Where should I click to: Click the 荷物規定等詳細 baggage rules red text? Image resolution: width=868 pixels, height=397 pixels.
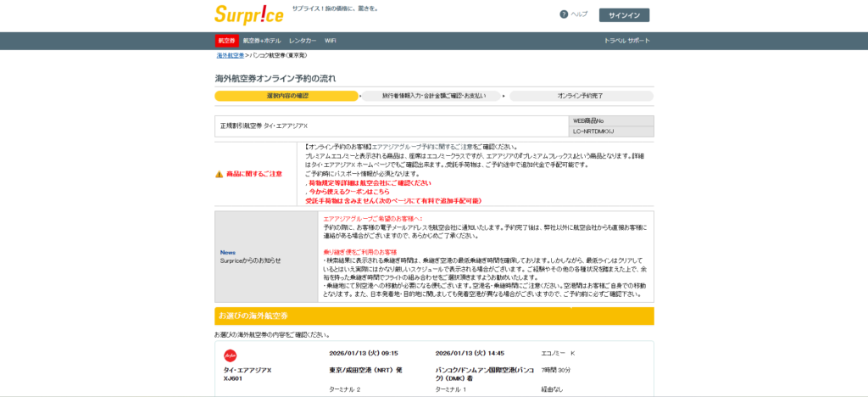coord(368,182)
